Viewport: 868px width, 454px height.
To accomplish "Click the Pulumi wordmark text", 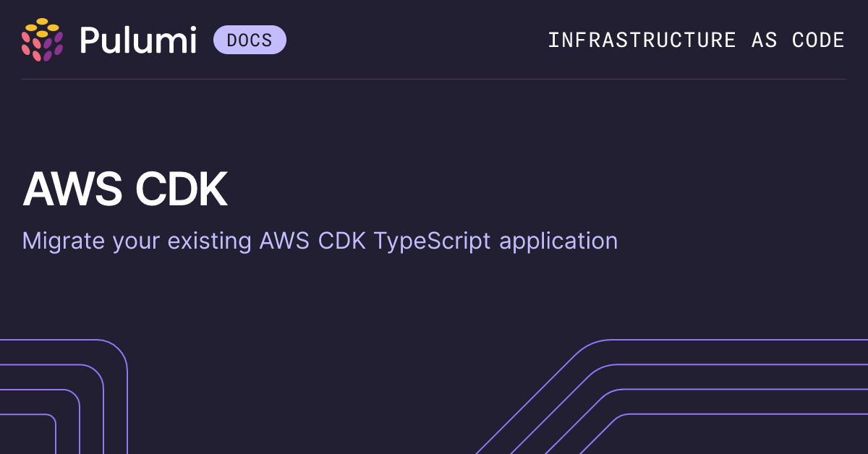I will tap(138, 40).
